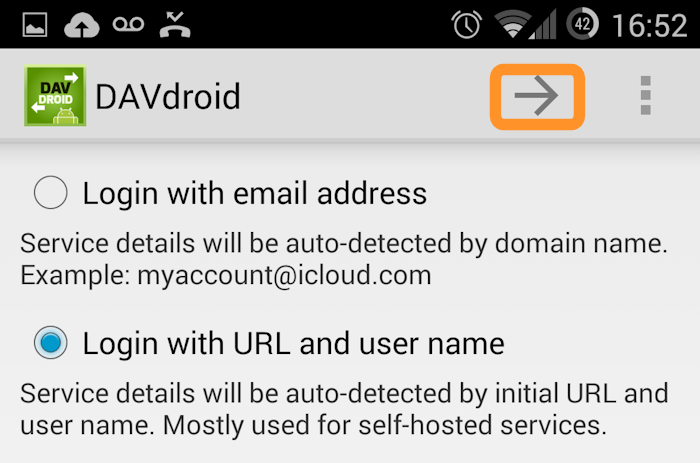
Task: Tap the alarm clock status icon
Action: 467,24
